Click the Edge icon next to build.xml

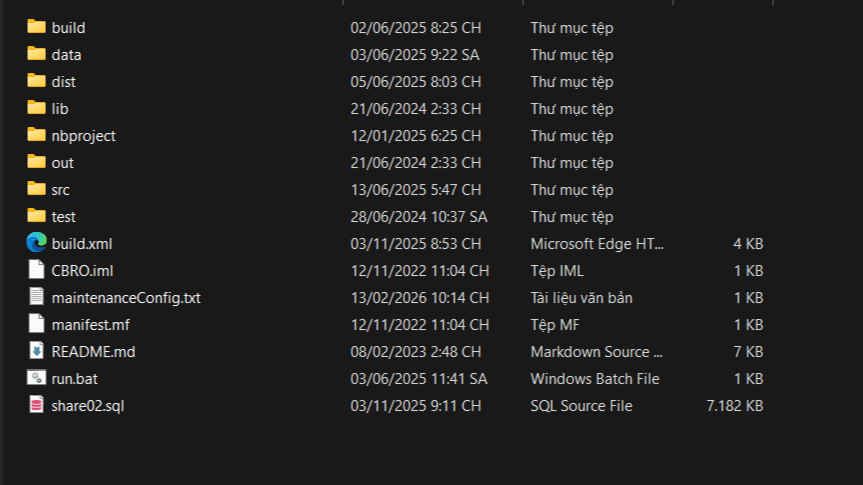coord(36,243)
